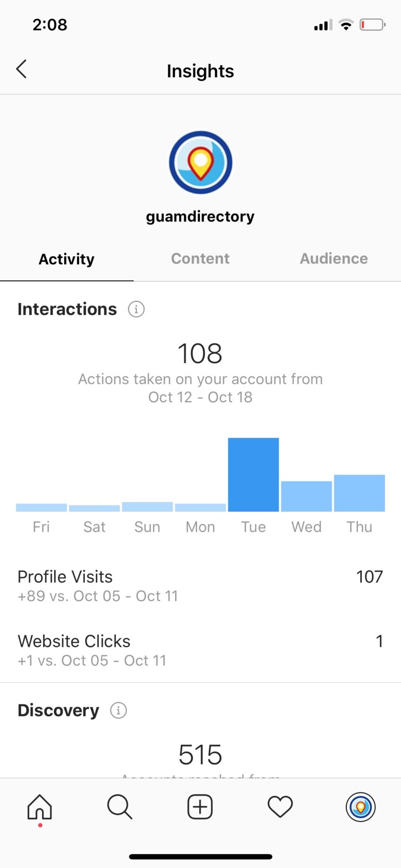This screenshot has height=868, width=401.
Task: Open the Activity heart icon
Action: [280, 807]
